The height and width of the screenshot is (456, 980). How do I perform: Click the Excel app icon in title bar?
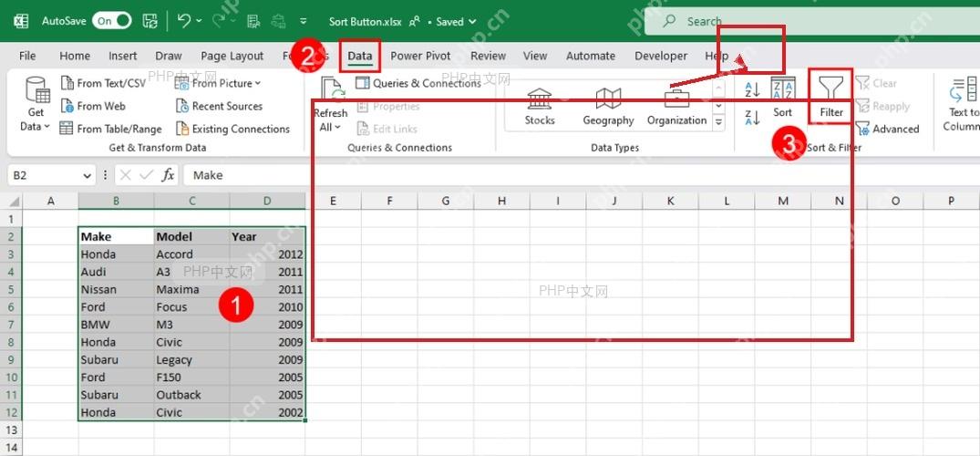click(21, 21)
